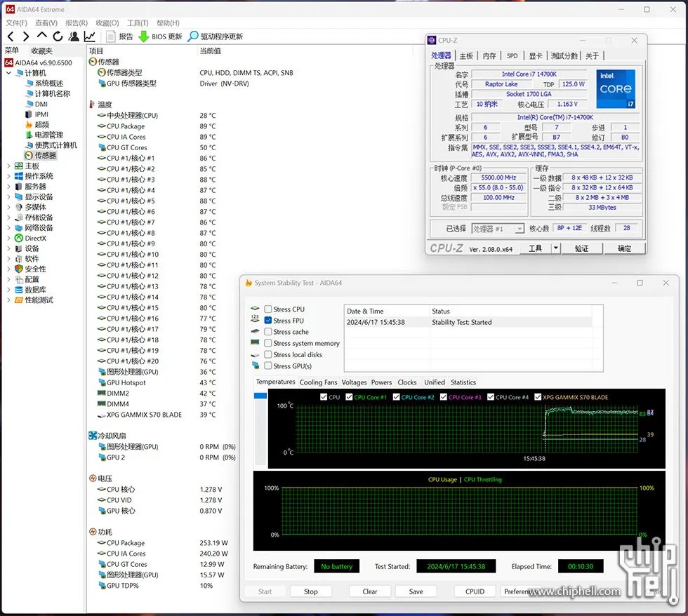
Task: Expand the 服务器 node
Action: (x=8, y=187)
